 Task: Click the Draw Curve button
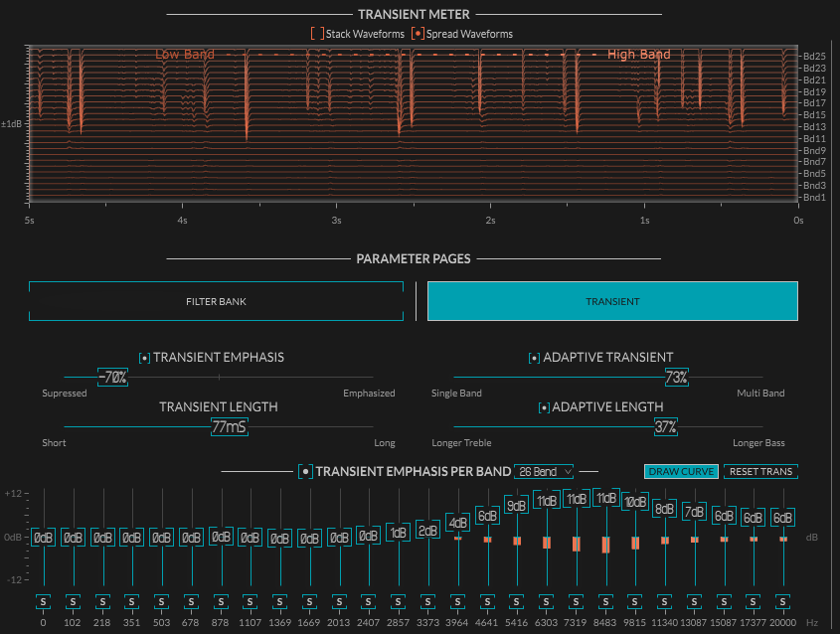[x=681, y=472]
